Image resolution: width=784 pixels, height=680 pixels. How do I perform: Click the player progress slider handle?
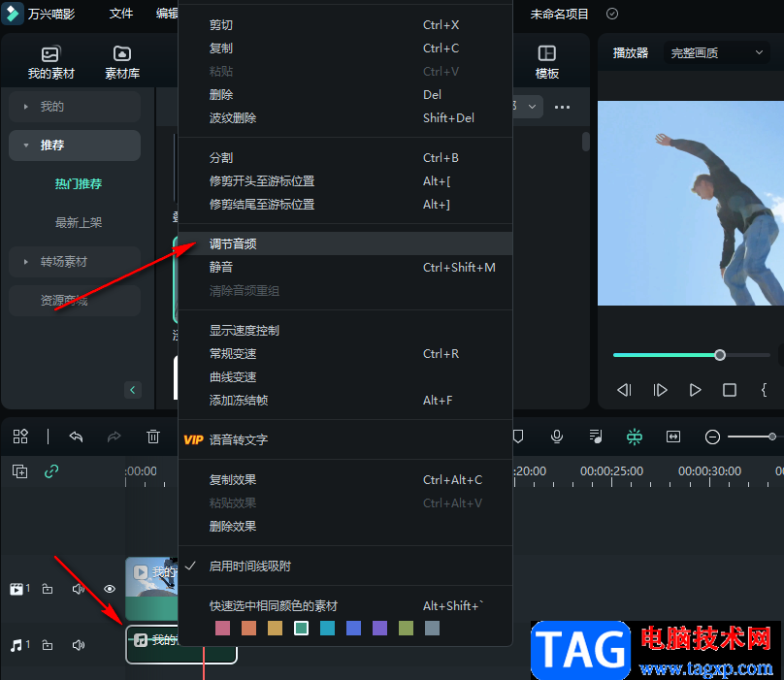[x=720, y=355]
